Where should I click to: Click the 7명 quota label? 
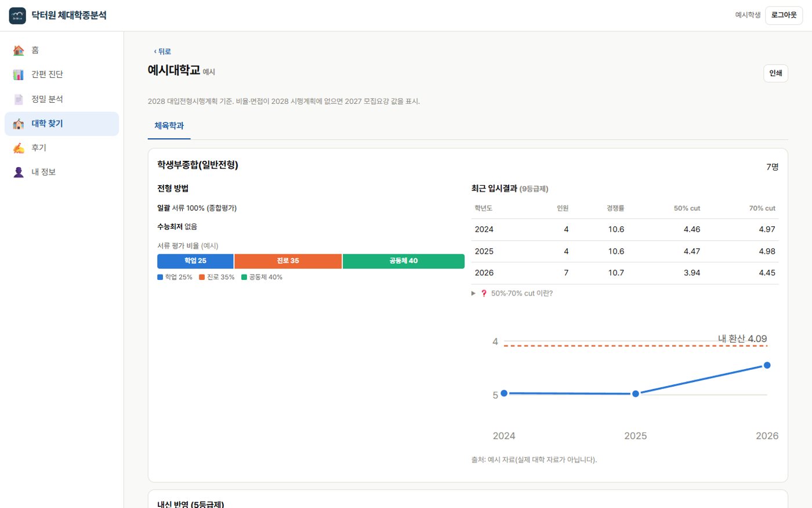pyautogui.click(x=773, y=167)
